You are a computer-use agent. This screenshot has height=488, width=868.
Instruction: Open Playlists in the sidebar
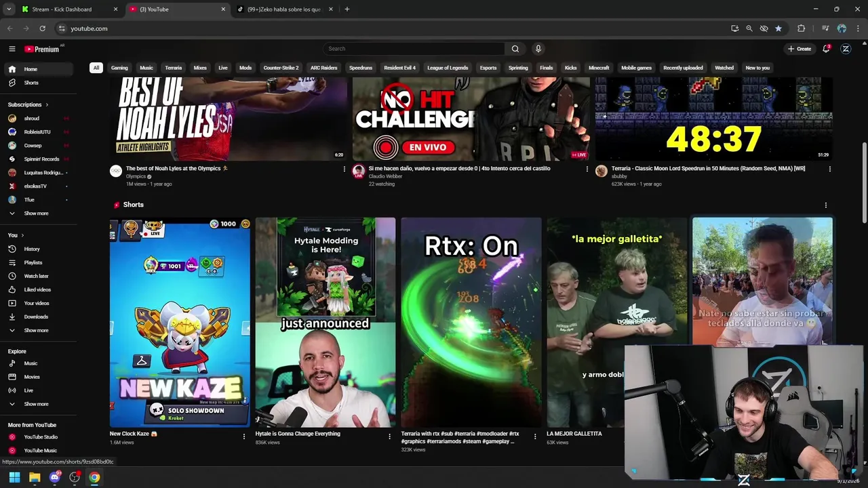pyautogui.click(x=37, y=262)
